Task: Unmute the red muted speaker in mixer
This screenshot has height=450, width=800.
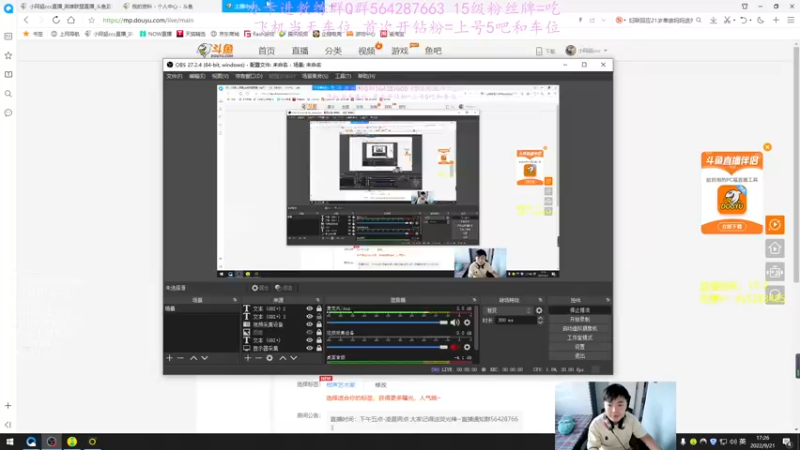Action: click(x=455, y=347)
